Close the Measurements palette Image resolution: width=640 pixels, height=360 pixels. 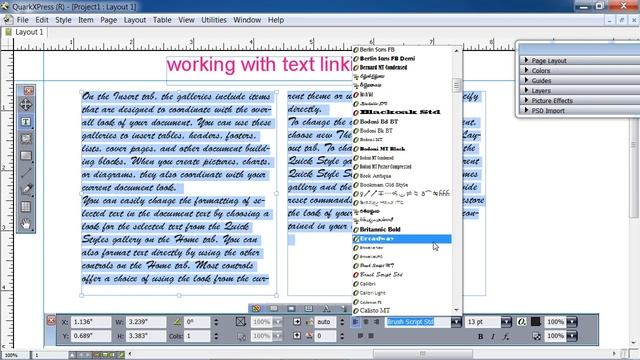[51, 320]
